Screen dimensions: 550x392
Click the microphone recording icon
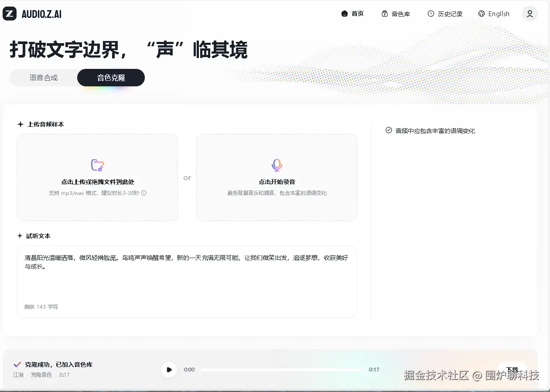277,165
